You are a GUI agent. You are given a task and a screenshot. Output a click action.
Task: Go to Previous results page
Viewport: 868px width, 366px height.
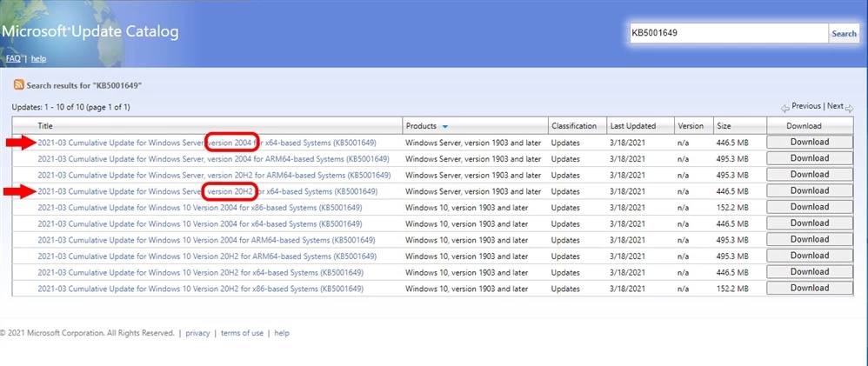click(806, 106)
